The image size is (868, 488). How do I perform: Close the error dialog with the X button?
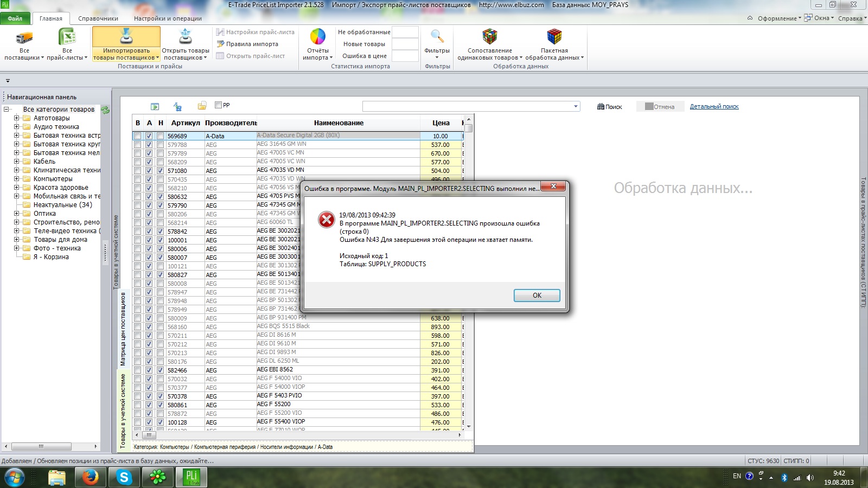pos(553,187)
